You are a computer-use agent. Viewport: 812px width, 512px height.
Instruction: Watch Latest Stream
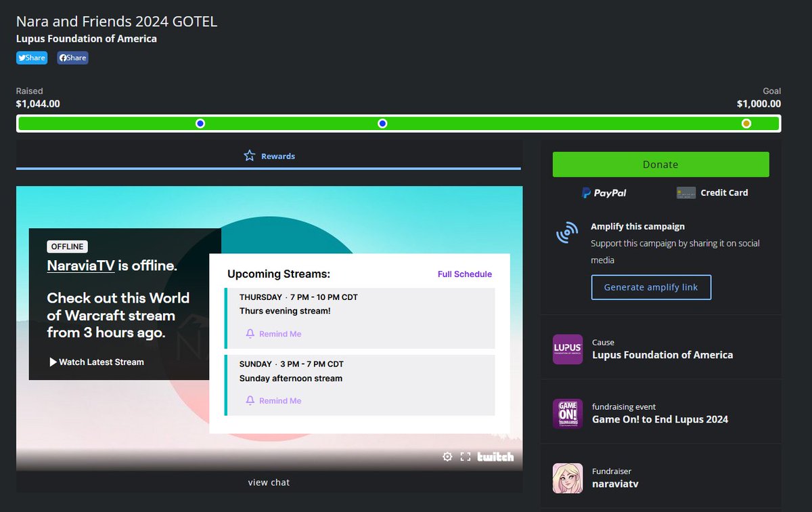click(96, 362)
